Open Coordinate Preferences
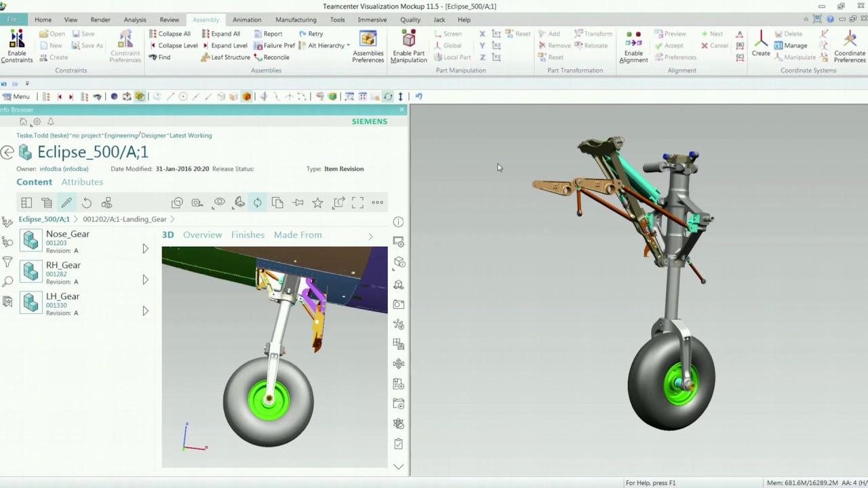 [850, 47]
